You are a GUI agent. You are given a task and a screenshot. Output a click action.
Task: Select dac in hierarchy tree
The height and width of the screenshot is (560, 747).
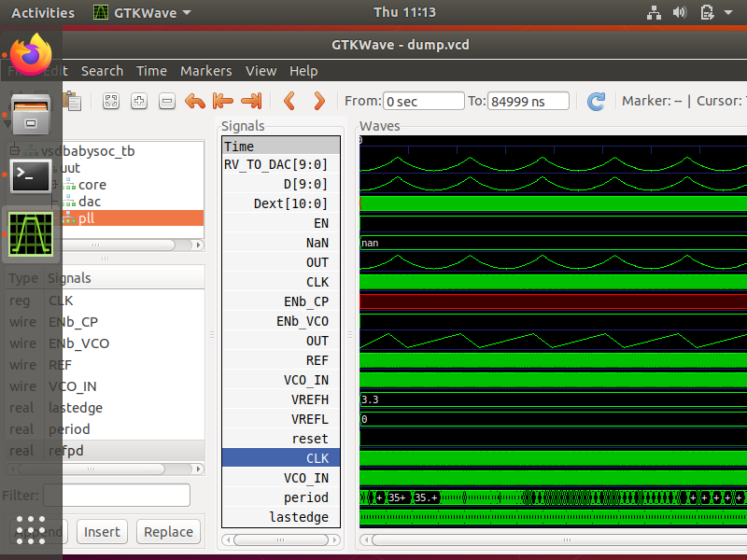tap(90, 202)
